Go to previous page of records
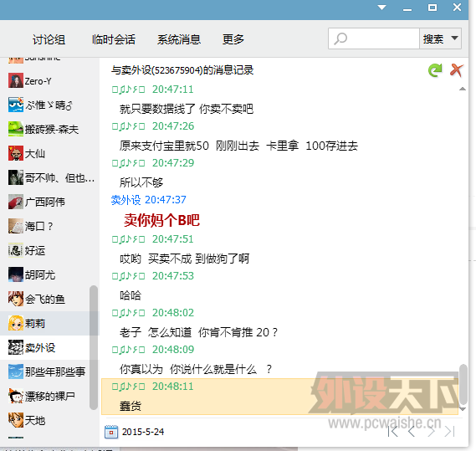This screenshot has width=476, height=451. (412, 431)
